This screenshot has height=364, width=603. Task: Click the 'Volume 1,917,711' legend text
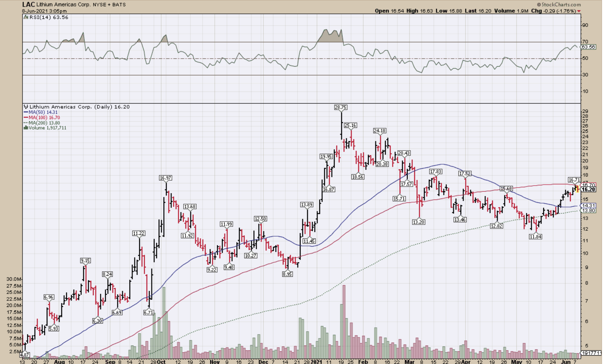pyautogui.click(x=47, y=128)
